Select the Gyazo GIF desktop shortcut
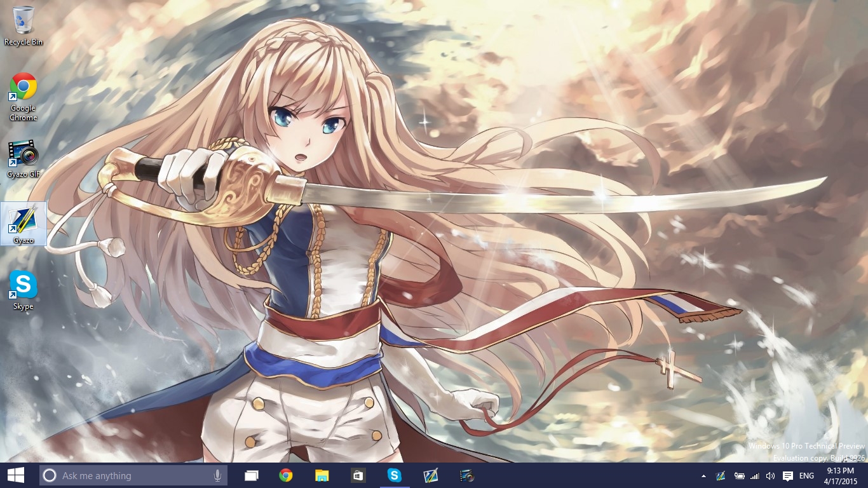Viewport: 868px width, 488px height. click(x=24, y=159)
